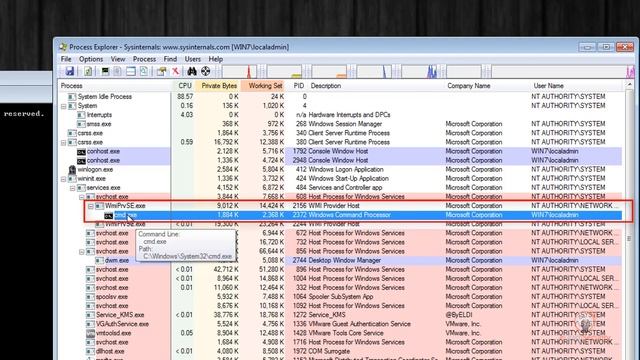Select the winlogon.exe row
Image resolution: width=640 pixels, height=360 pixels.
tap(341, 169)
